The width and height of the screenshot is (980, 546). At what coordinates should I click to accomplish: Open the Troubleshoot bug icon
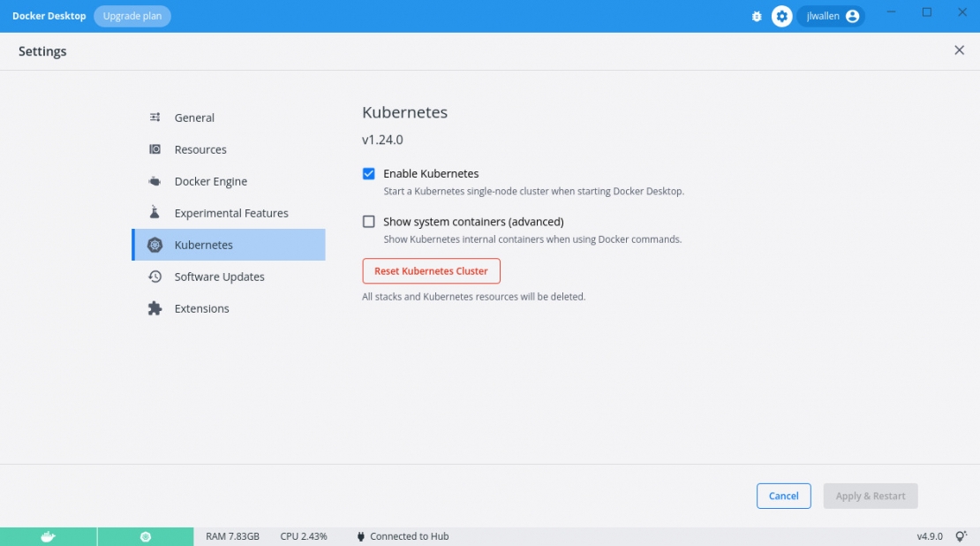click(757, 16)
